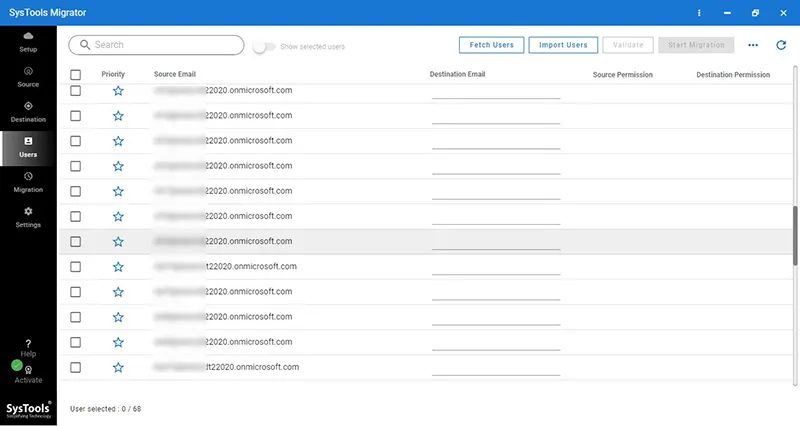
Task: Click destination email field for t22020 row
Action: point(496,267)
